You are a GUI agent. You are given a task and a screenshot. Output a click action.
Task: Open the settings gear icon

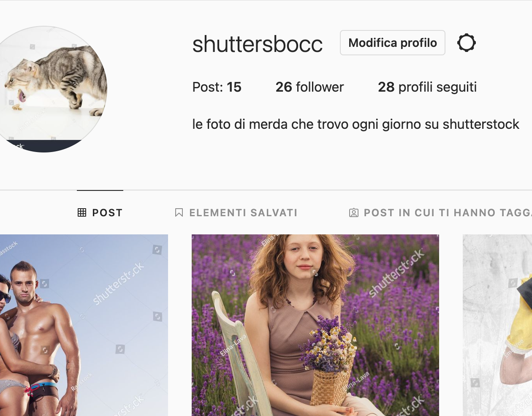point(467,43)
